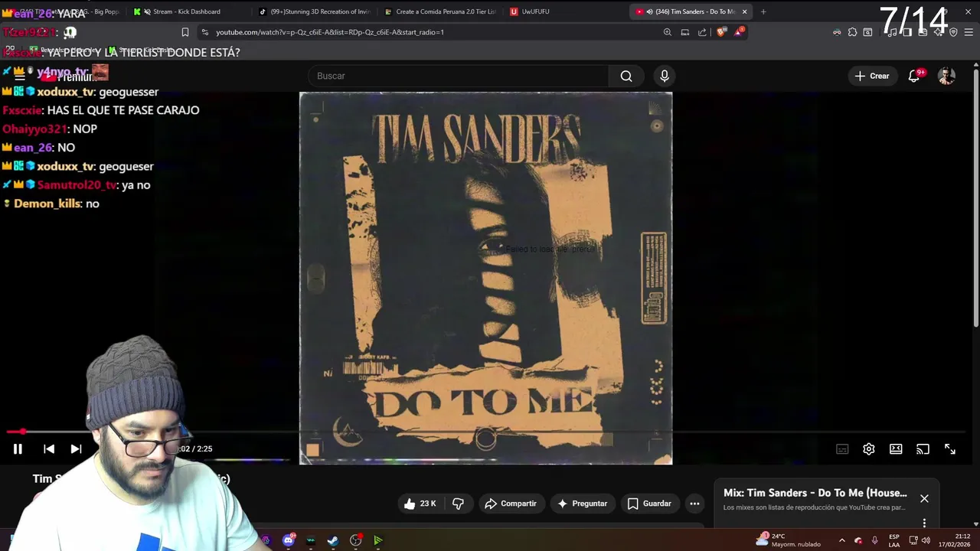
Task: Open the player settings gear
Action: click(869, 449)
